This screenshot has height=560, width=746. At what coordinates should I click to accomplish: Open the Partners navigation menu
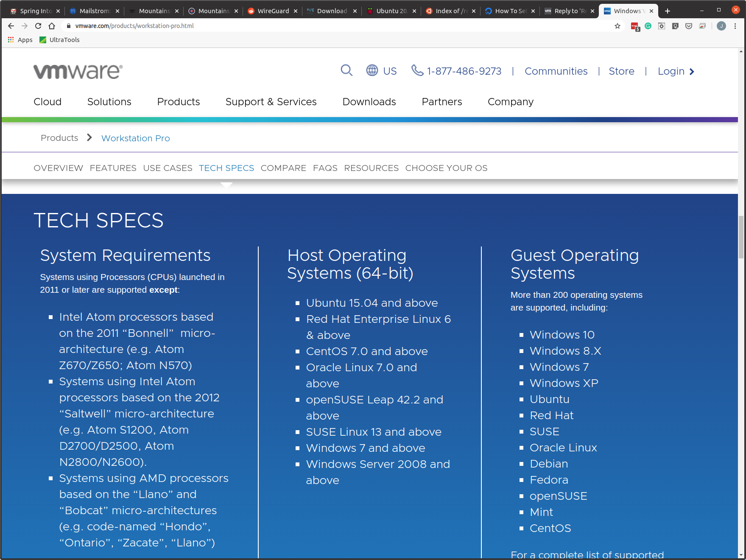[441, 102]
